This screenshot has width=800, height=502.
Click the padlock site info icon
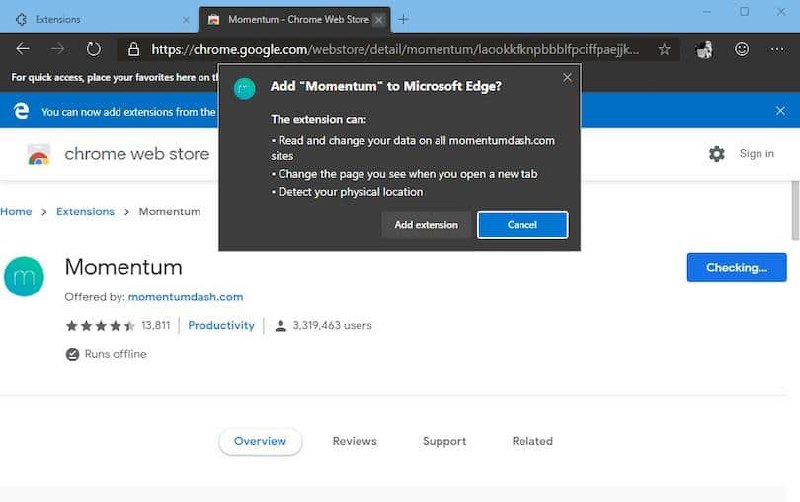(133, 49)
